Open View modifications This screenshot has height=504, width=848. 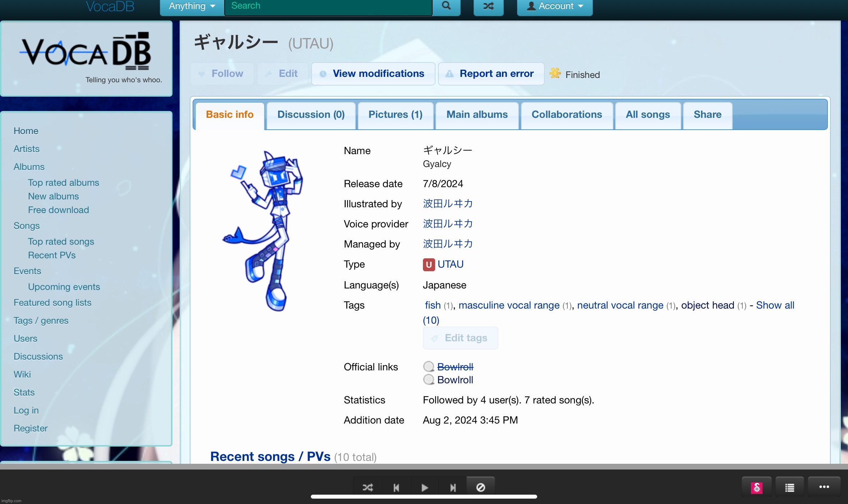[x=373, y=74]
